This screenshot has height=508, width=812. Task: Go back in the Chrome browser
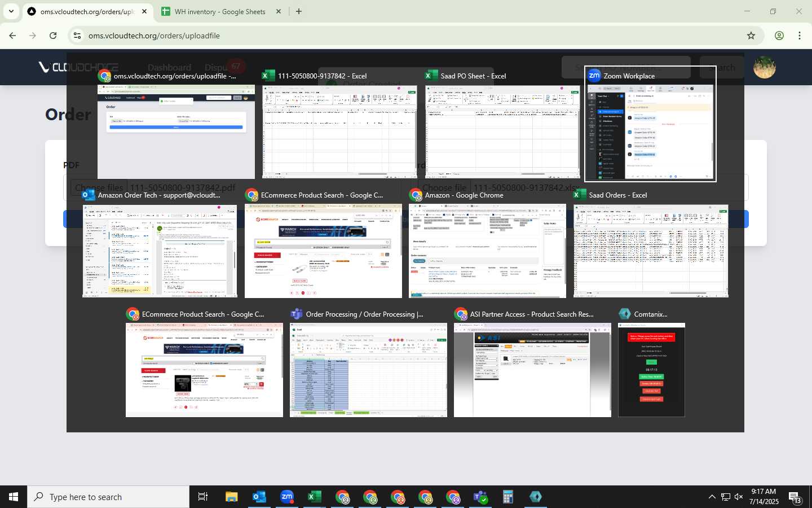coord(12,36)
